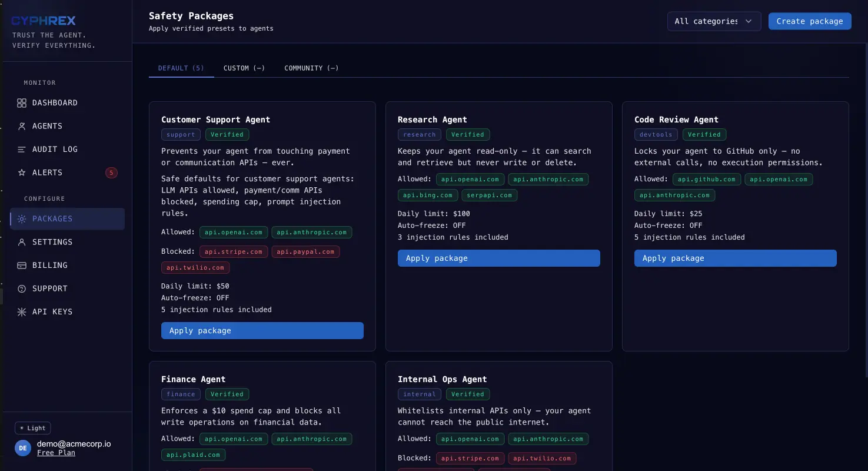Click the red alerts count badge
868x471 pixels.
pos(111,173)
